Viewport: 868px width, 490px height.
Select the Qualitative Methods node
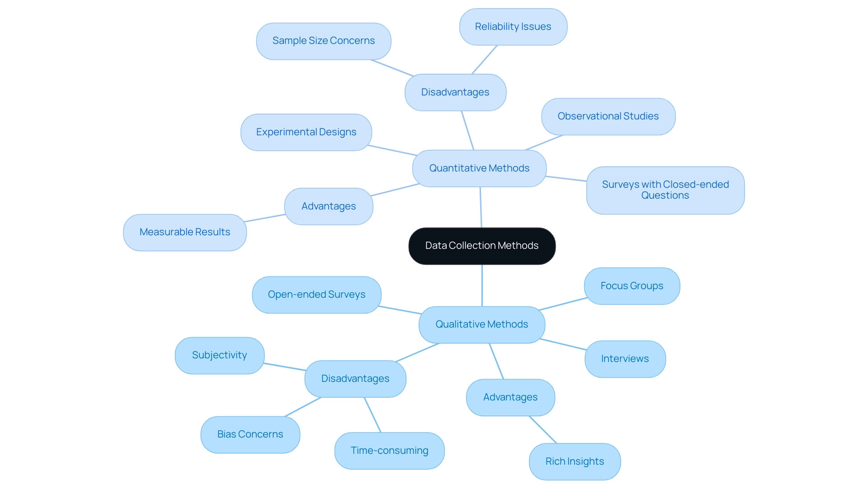click(482, 324)
